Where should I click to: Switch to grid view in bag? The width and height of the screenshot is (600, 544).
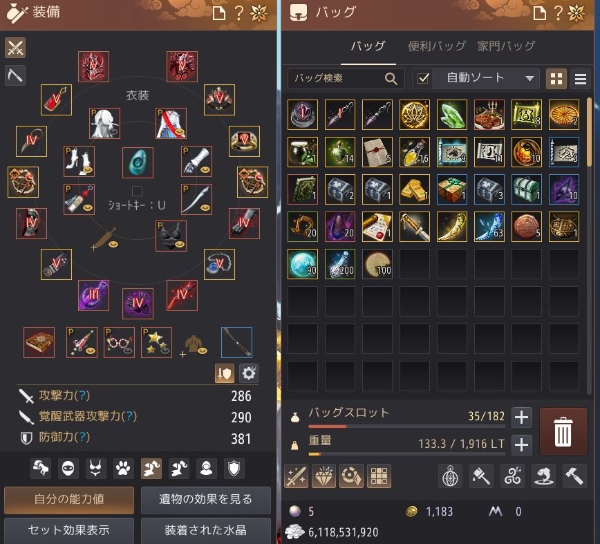[556, 79]
